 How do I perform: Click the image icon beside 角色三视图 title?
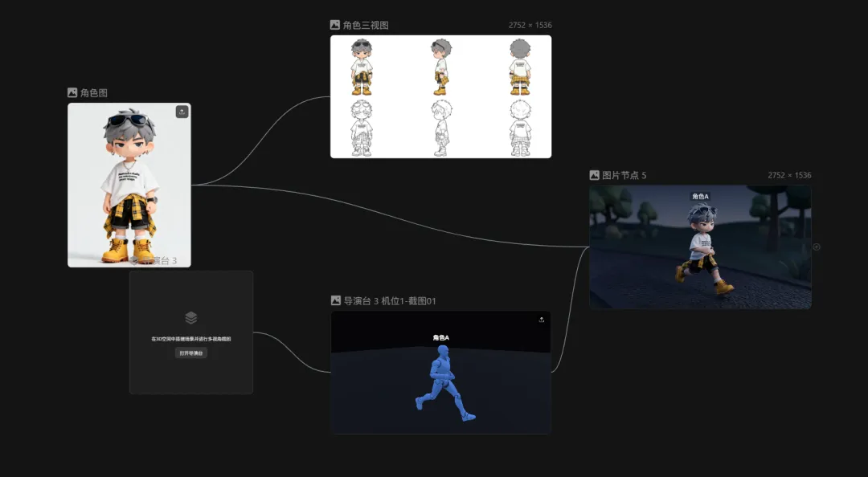click(335, 25)
